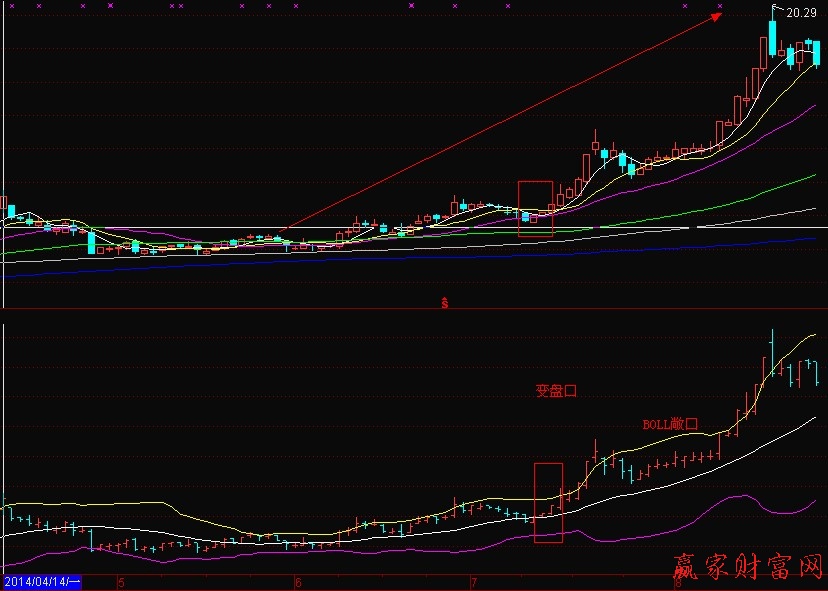Click the BOLL敞口 annotation label
Image resolution: width=828 pixels, height=591 pixels.
coord(668,424)
